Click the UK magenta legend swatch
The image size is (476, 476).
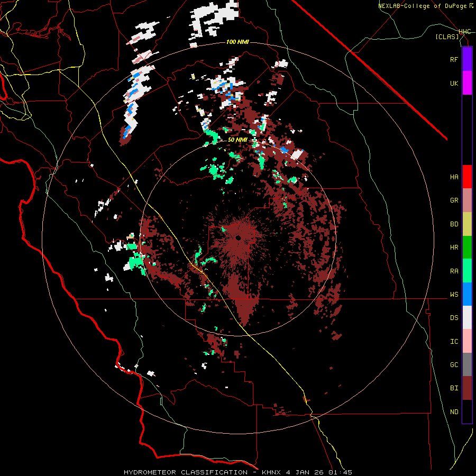(x=467, y=83)
